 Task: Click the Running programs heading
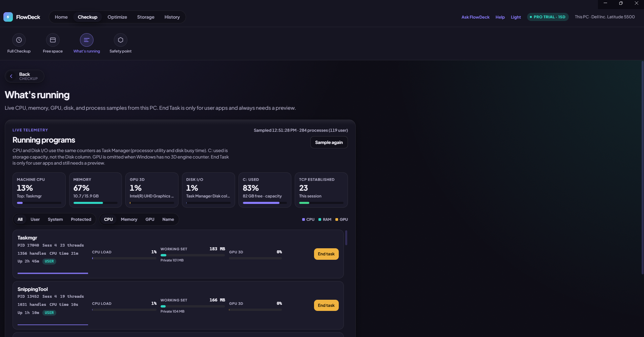pyautogui.click(x=44, y=140)
